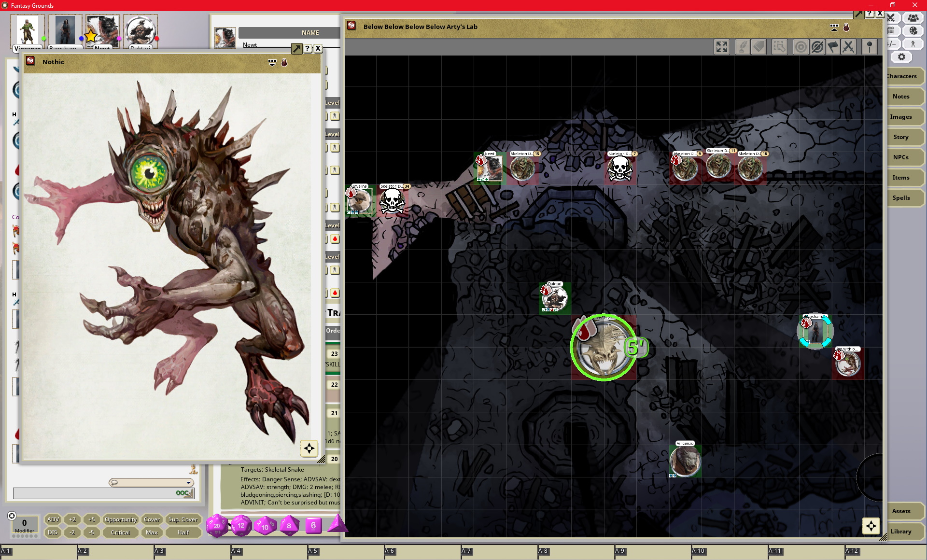Click the chat entry input field
This screenshot has width=927, height=560.
(x=104, y=493)
